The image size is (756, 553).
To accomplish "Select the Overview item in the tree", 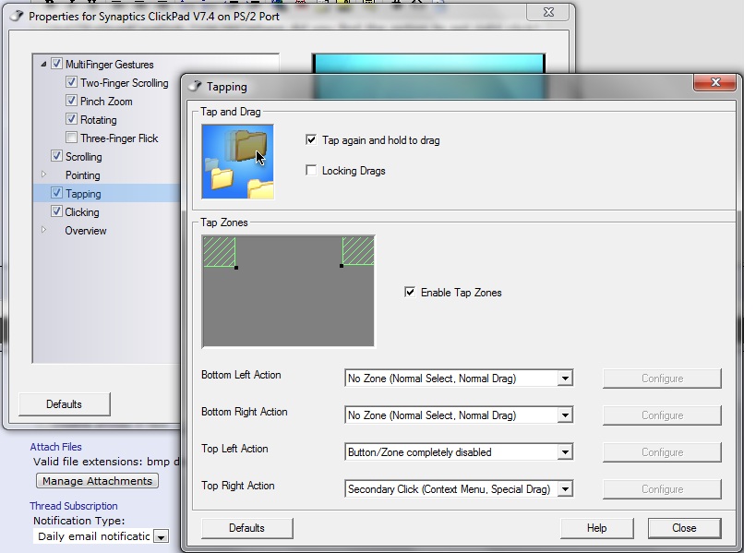I will coord(86,231).
